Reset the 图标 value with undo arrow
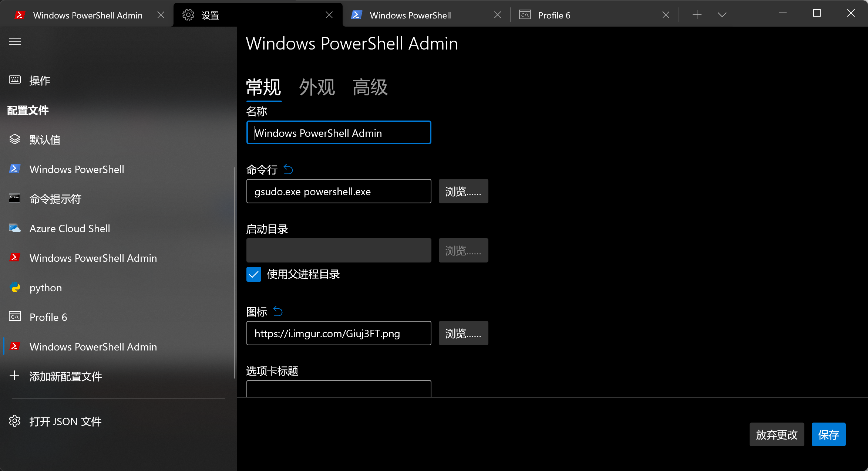Image resolution: width=868 pixels, height=471 pixels. pos(278,311)
